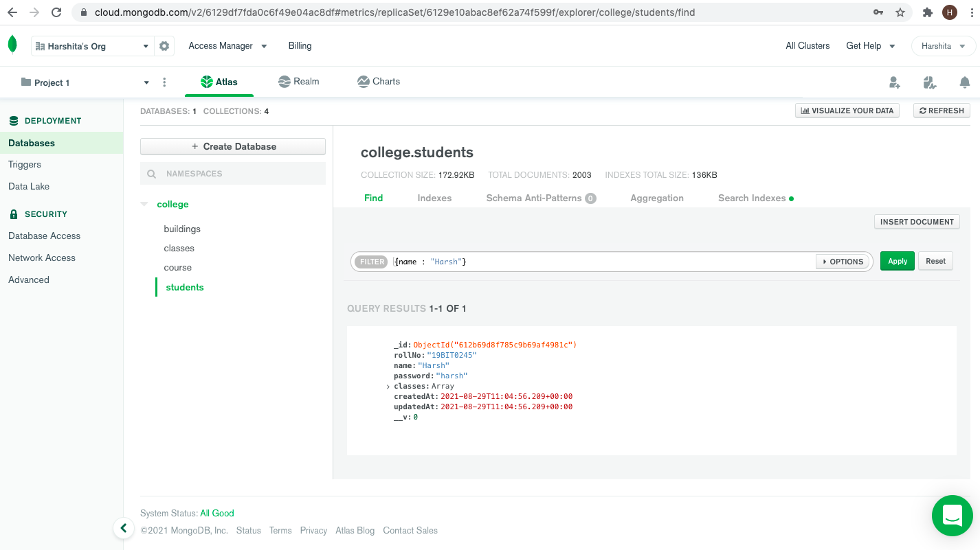Viewport: 980px width, 550px height.
Task: Switch to the Indexes tab
Action: click(434, 198)
